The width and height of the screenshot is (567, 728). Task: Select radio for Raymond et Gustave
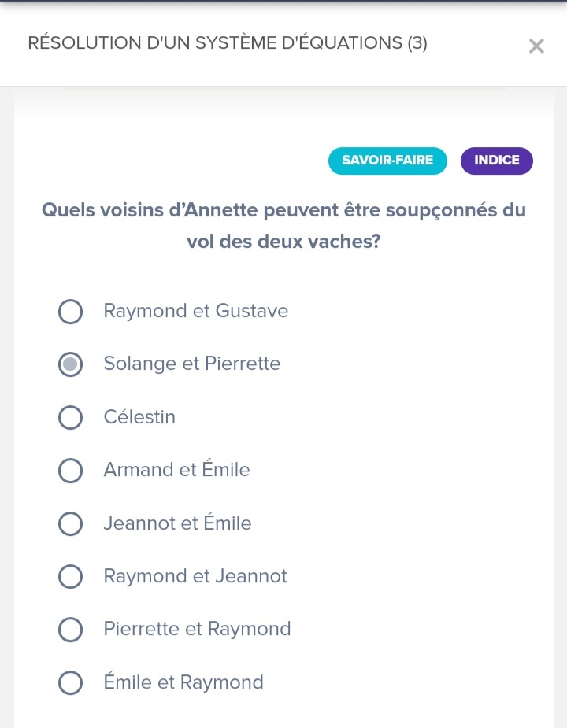(71, 312)
